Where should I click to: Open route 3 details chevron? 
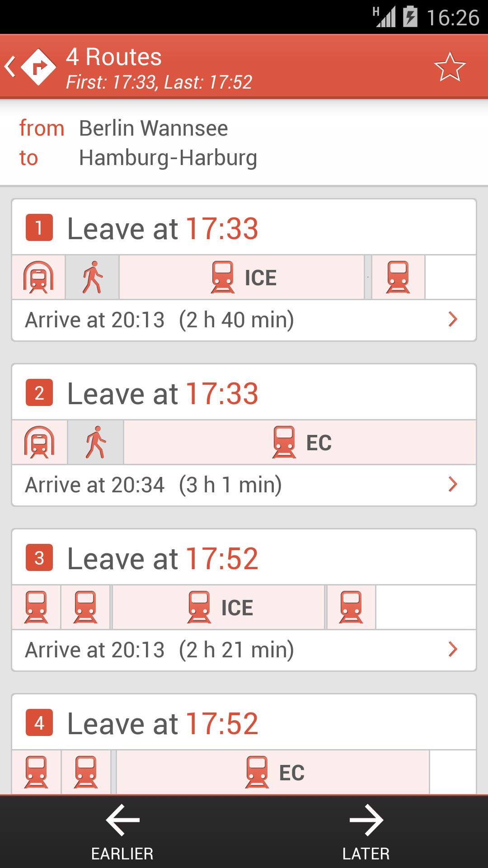point(453,650)
